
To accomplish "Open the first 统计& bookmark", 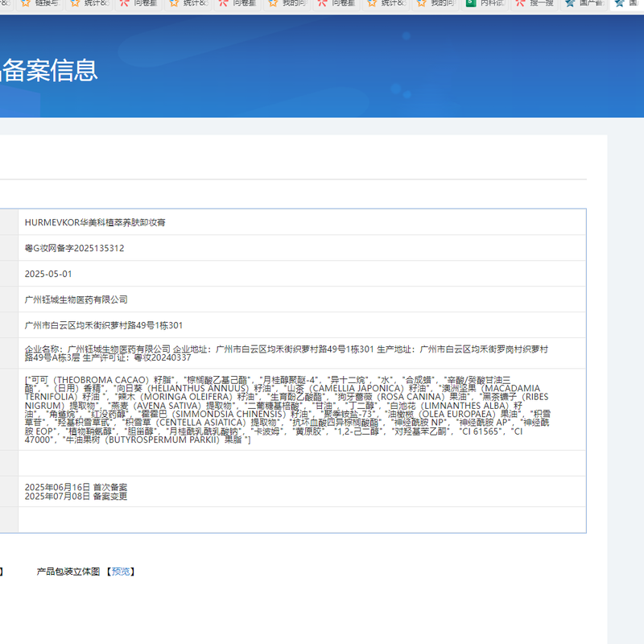I will (89, 3).
